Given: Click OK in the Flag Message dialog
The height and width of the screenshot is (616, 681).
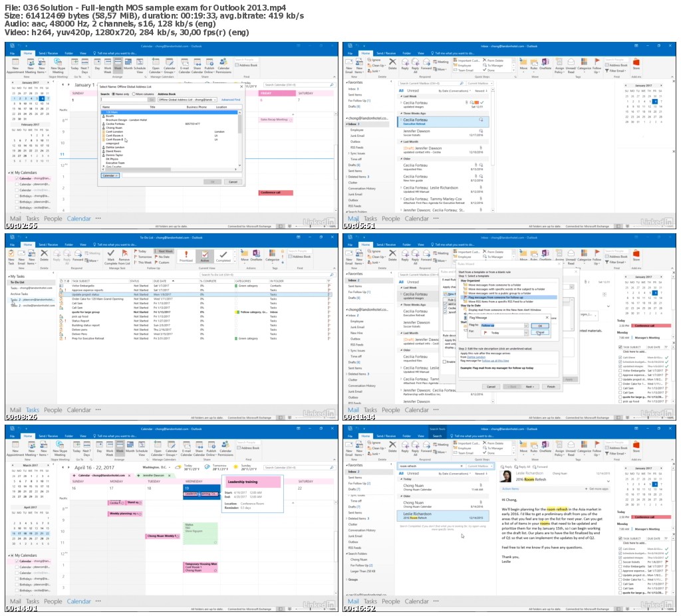Looking at the screenshot, I should point(540,326).
